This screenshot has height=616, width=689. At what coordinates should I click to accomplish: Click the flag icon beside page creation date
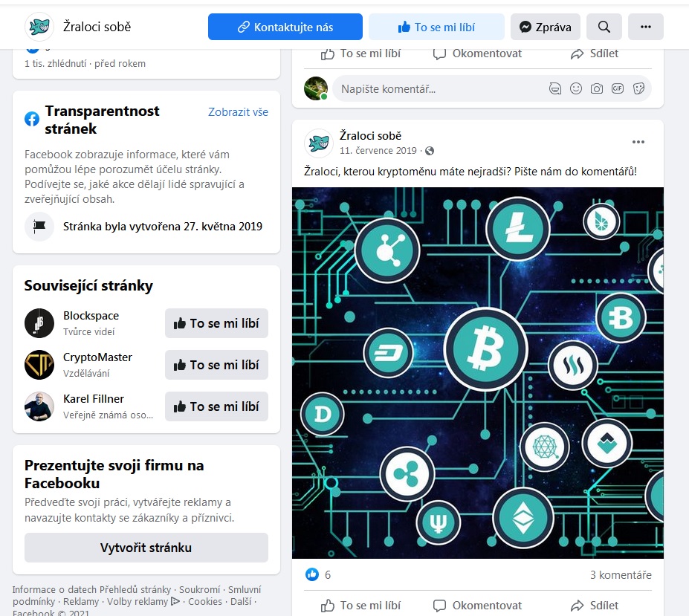click(x=39, y=227)
